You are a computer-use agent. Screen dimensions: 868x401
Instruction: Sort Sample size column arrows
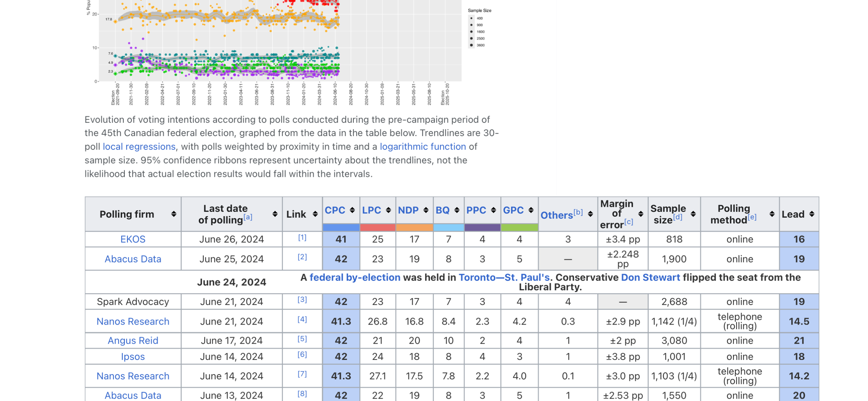tap(693, 214)
